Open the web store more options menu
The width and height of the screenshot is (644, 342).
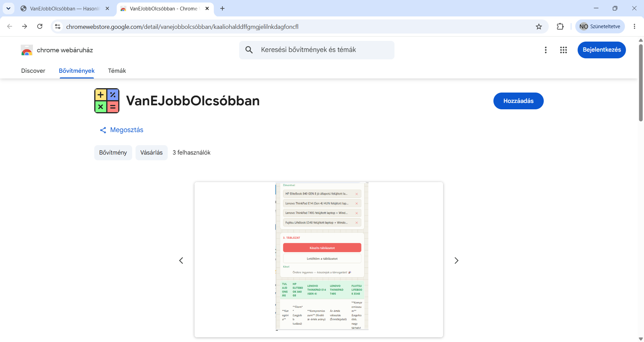pos(546,50)
